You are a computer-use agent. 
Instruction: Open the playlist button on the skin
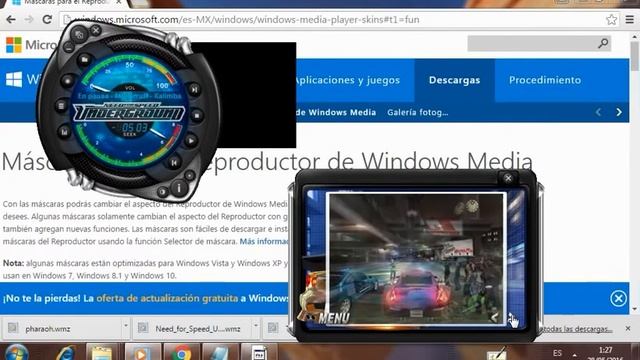61,106
